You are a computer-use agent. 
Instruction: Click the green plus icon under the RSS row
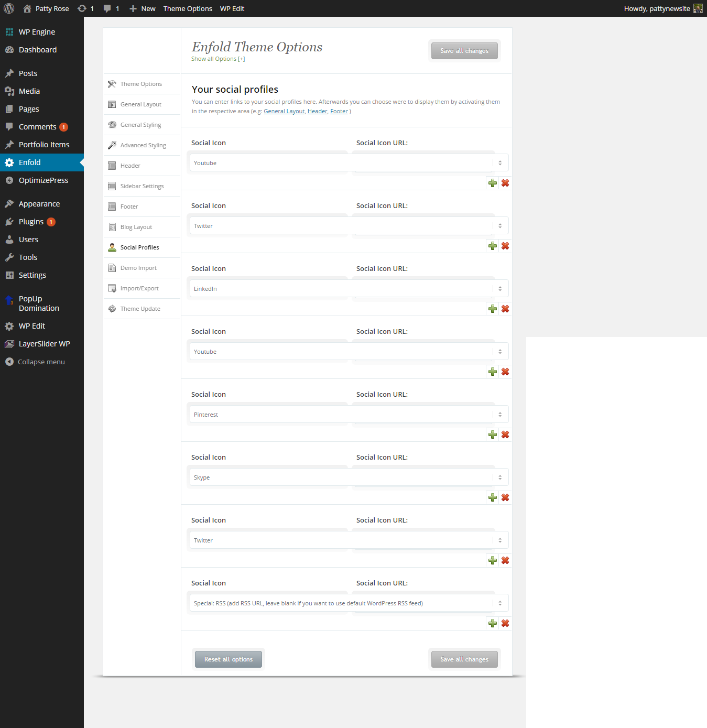[493, 623]
